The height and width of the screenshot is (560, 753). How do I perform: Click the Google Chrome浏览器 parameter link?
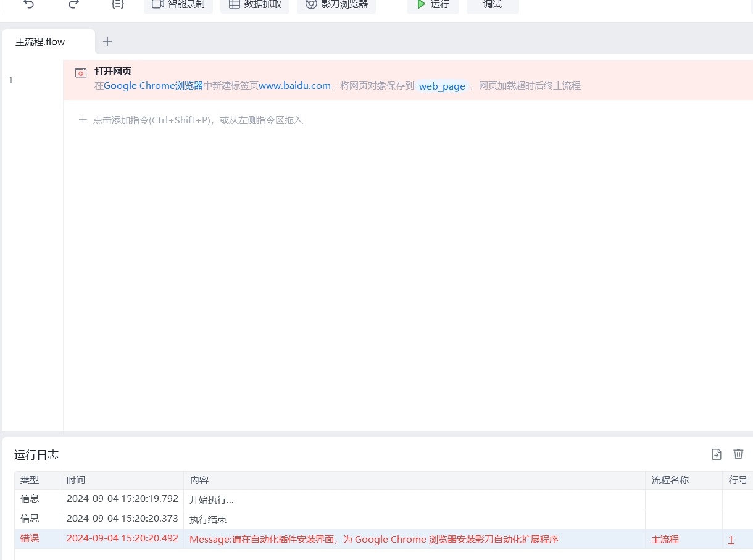153,86
